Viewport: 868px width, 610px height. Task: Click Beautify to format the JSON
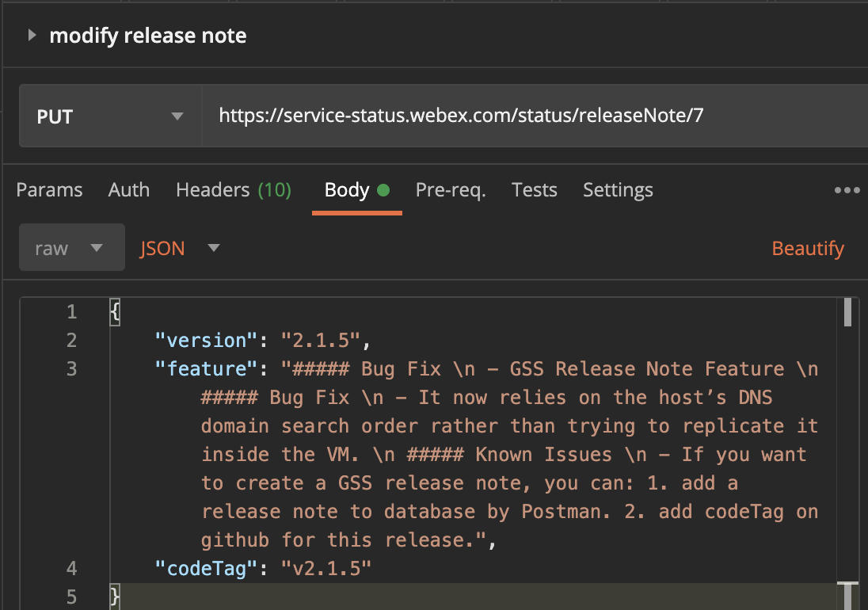point(808,248)
